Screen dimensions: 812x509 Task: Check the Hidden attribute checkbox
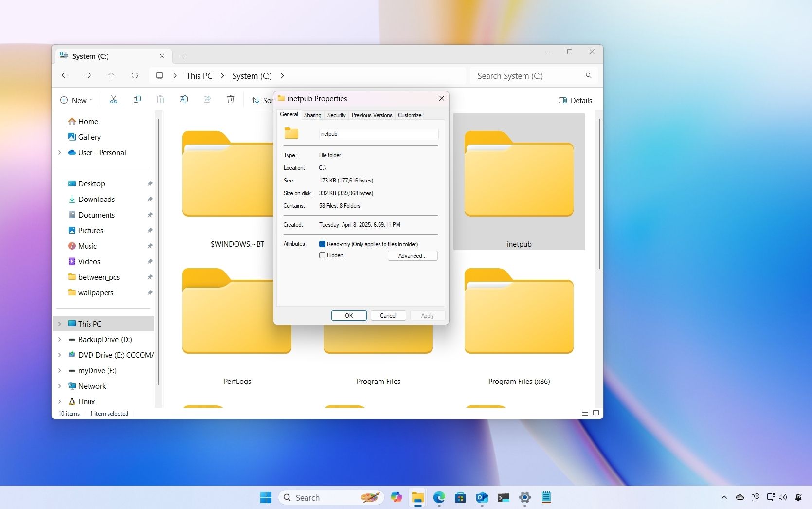(x=322, y=255)
